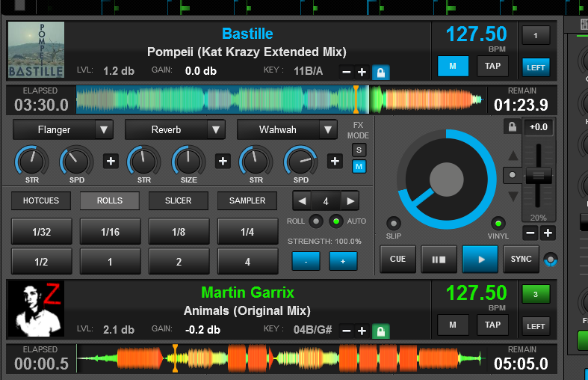This screenshot has height=380, width=588.
Task: Click Flanger SPD knob
Action: pos(76,162)
